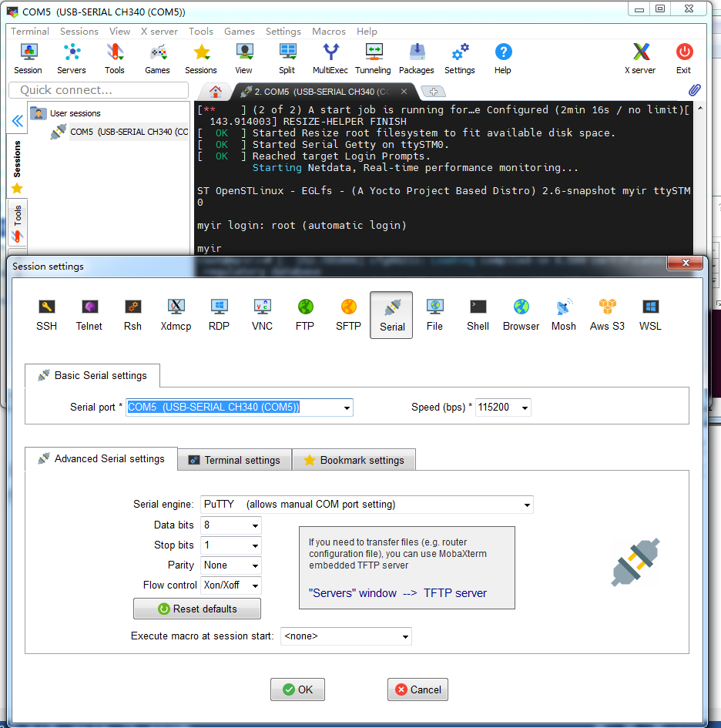Viewport: 721px width, 728px height.
Task: Open the Packages toolbar icon
Action: 417,59
